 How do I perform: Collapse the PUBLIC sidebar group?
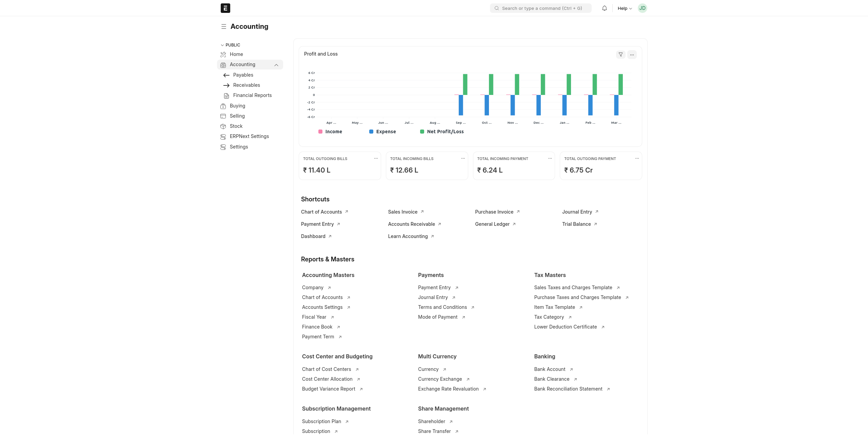coord(231,45)
